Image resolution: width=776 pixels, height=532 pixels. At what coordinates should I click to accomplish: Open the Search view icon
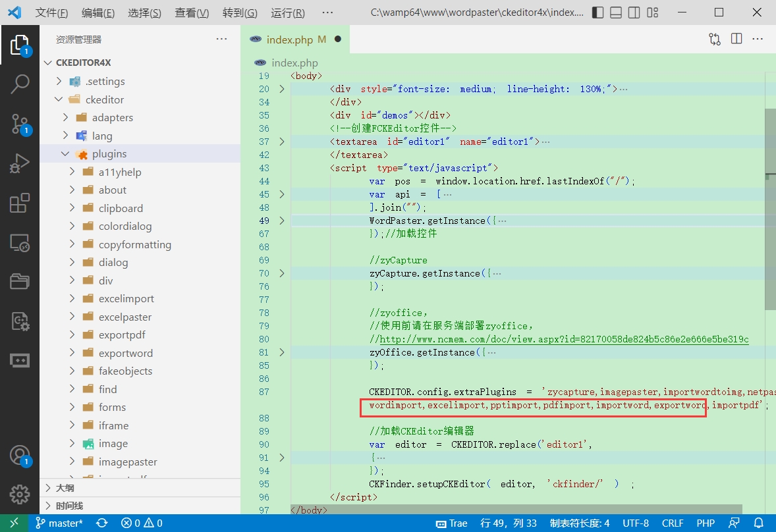20,84
